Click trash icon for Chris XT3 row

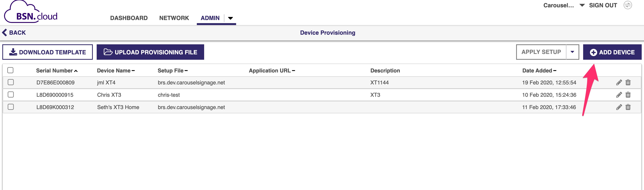tap(628, 94)
